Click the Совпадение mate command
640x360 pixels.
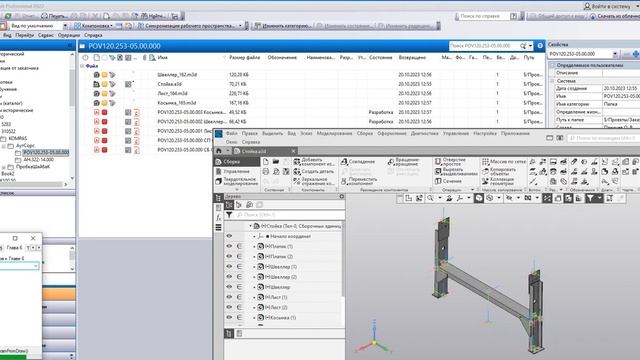[x=358, y=162]
